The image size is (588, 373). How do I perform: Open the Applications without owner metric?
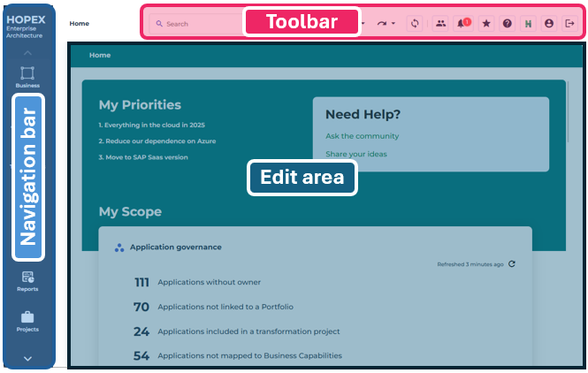[209, 282]
